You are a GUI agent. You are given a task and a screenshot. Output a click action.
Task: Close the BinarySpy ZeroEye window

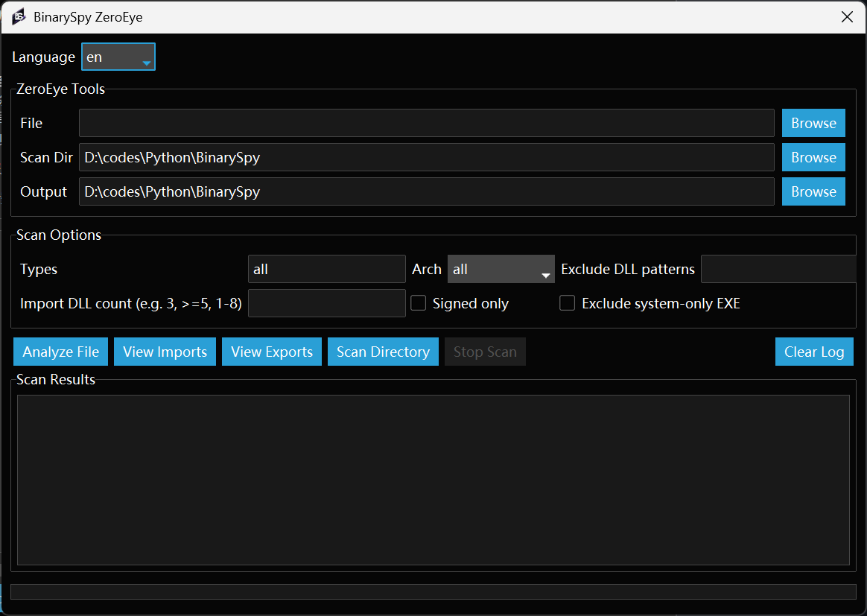tap(847, 17)
